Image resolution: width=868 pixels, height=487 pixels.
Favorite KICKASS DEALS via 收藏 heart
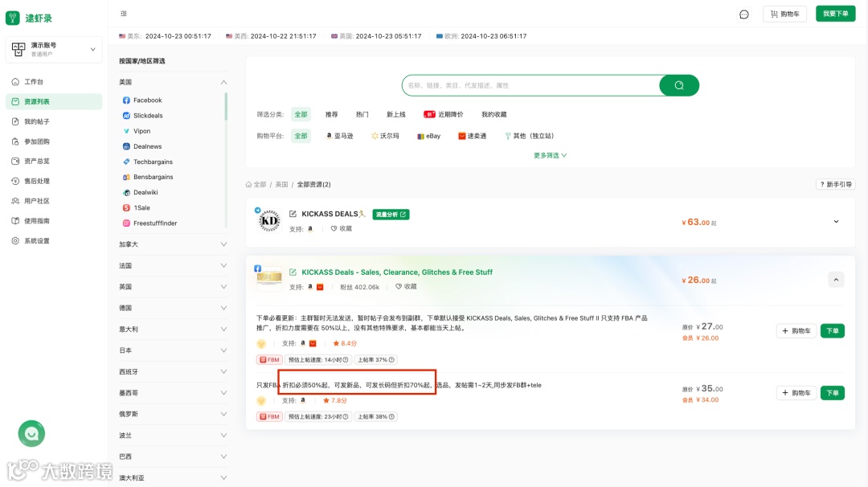pyautogui.click(x=341, y=228)
